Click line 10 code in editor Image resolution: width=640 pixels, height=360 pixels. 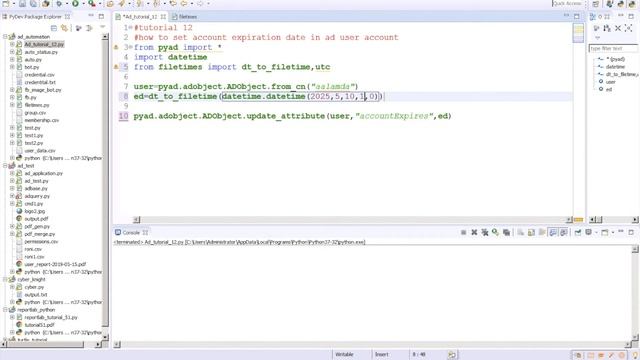point(292,116)
